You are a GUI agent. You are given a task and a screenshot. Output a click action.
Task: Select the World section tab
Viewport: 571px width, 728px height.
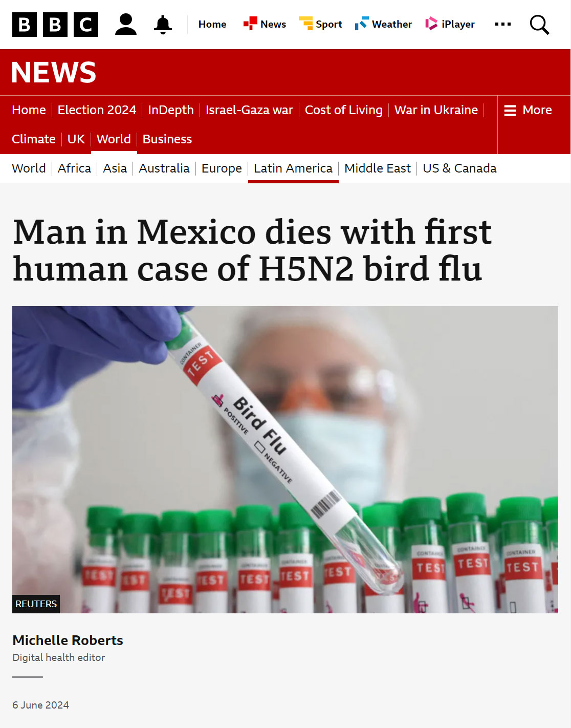pyautogui.click(x=114, y=139)
